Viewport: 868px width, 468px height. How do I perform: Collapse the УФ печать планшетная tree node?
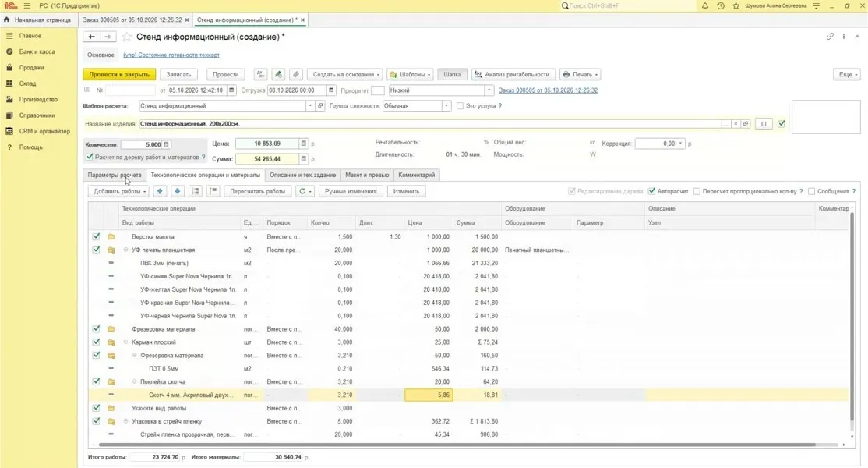[125, 250]
